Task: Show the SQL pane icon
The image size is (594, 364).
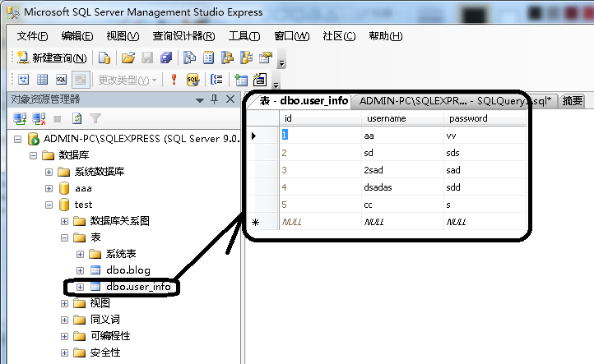Action: [61, 80]
